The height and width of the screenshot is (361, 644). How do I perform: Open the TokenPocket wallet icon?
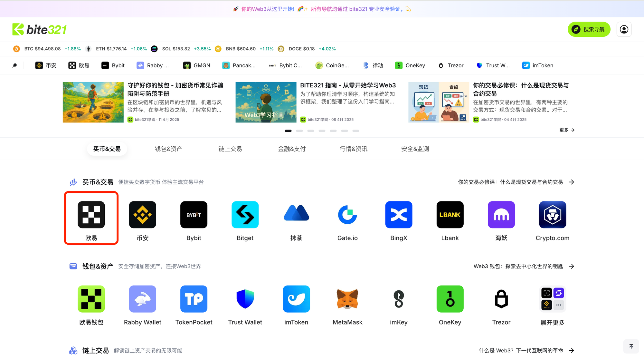(194, 299)
